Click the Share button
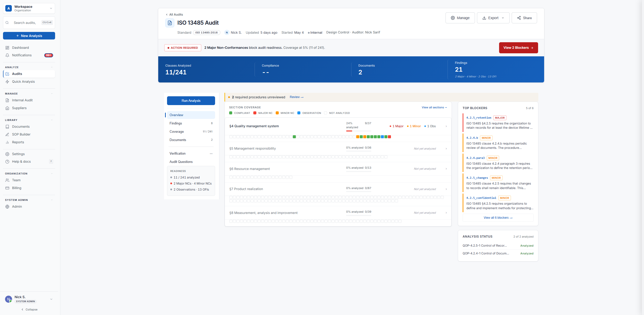Viewport: 644px width, 315px height. (x=524, y=18)
